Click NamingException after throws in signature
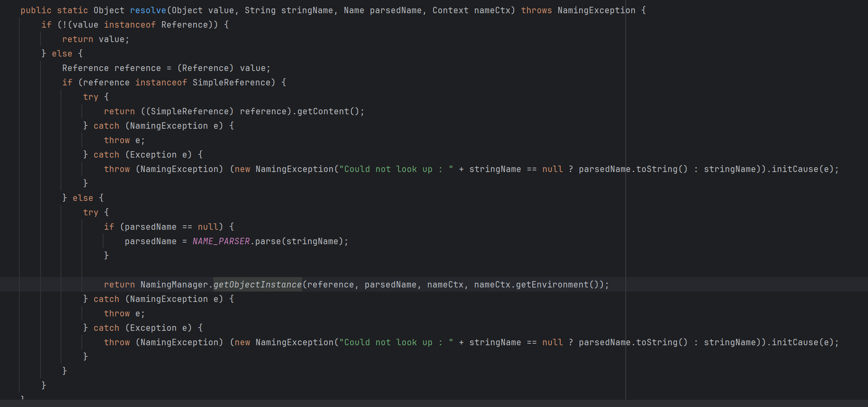 pyautogui.click(x=596, y=10)
